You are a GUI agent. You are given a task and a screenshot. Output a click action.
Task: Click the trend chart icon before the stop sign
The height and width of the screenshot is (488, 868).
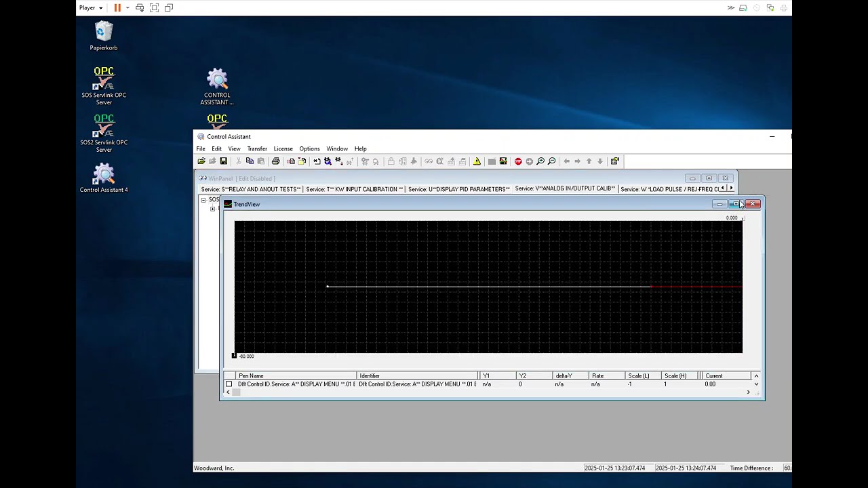(x=503, y=161)
